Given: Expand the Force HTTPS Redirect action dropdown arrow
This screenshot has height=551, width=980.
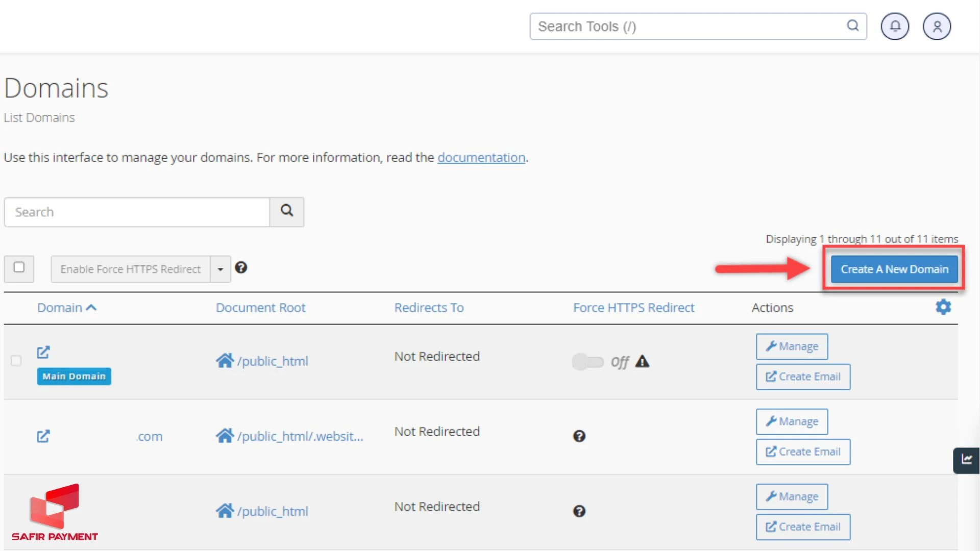Looking at the screenshot, I should tap(220, 269).
